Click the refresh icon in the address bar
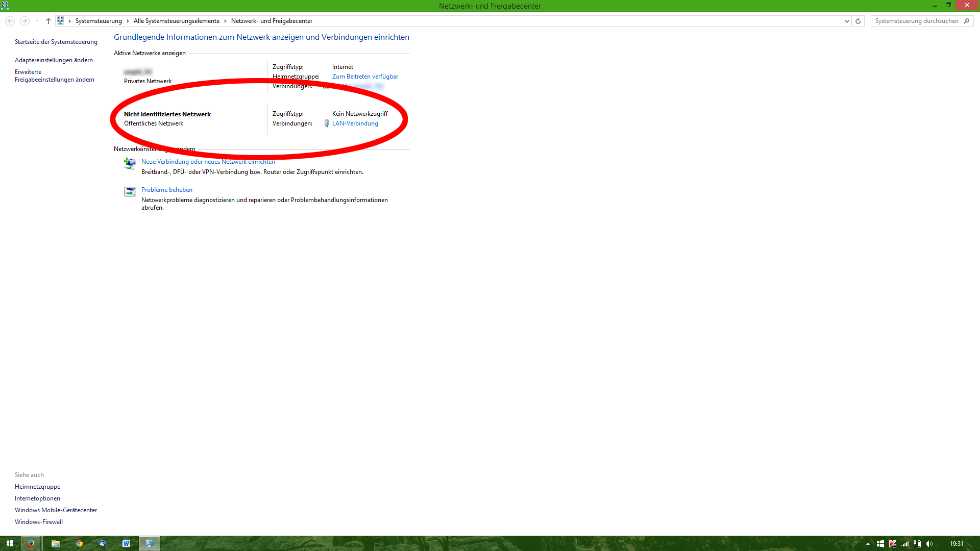This screenshot has width=980, height=551. click(x=858, y=21)
